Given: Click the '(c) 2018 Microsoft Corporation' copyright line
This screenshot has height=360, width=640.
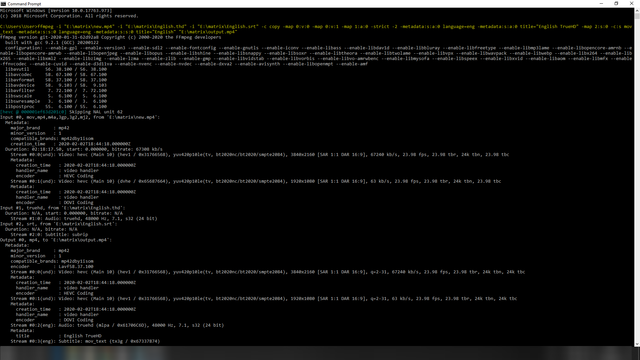Looking at the screenshot, I should [x=69, y=16].
